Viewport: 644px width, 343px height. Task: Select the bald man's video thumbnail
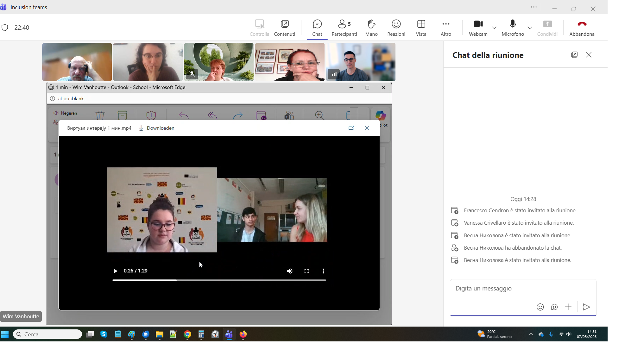point(77,62)
